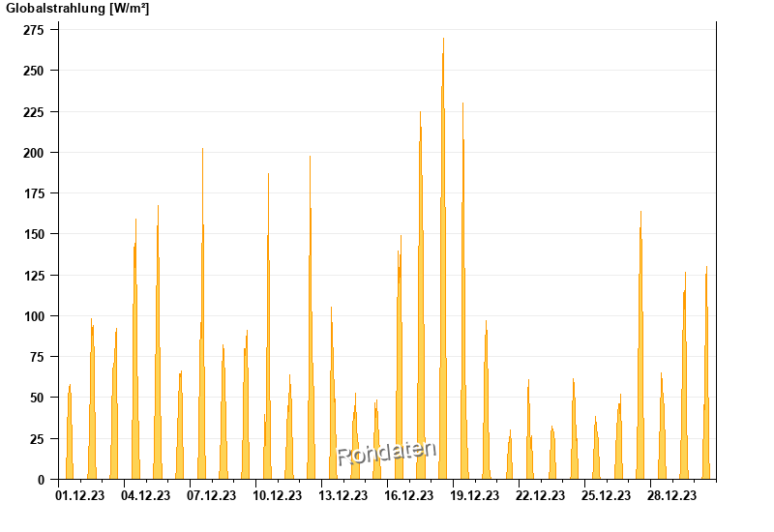Click the first small peak on 01.12.23
The image size is (774, 532).
click(70, 431)
